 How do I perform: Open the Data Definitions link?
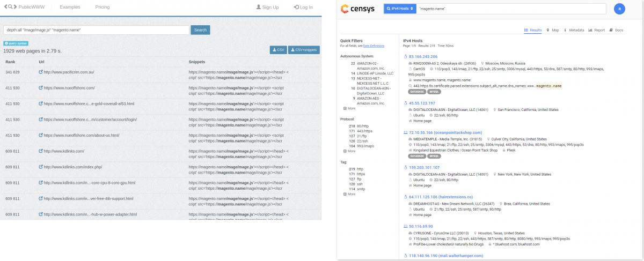[374, 46]
